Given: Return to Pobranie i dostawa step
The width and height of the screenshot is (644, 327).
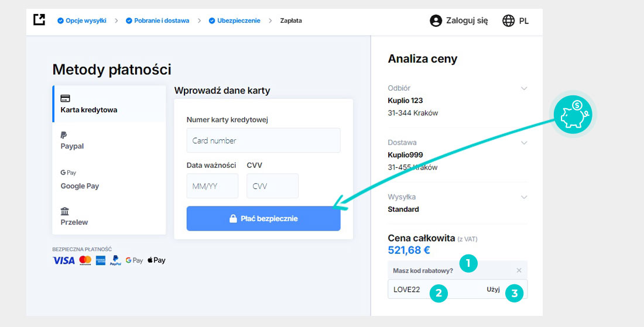Looking at the screenshot, I should 157,20.
